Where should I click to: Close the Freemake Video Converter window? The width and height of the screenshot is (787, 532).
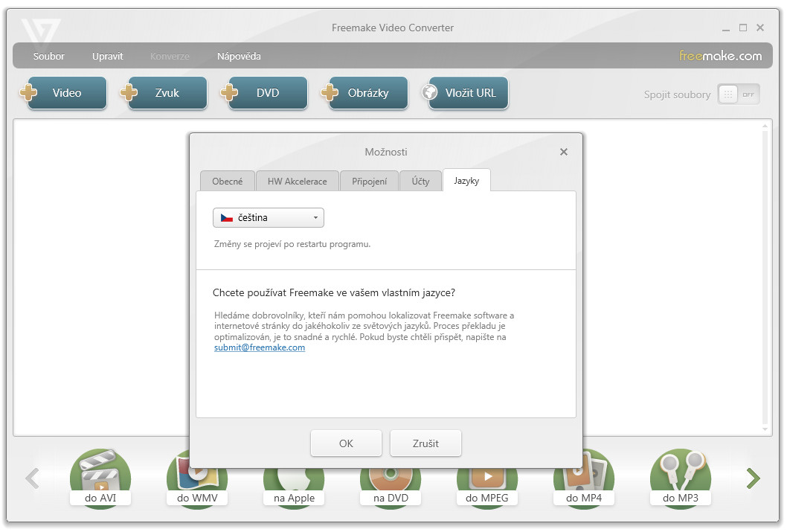click(x=760, y=28)
